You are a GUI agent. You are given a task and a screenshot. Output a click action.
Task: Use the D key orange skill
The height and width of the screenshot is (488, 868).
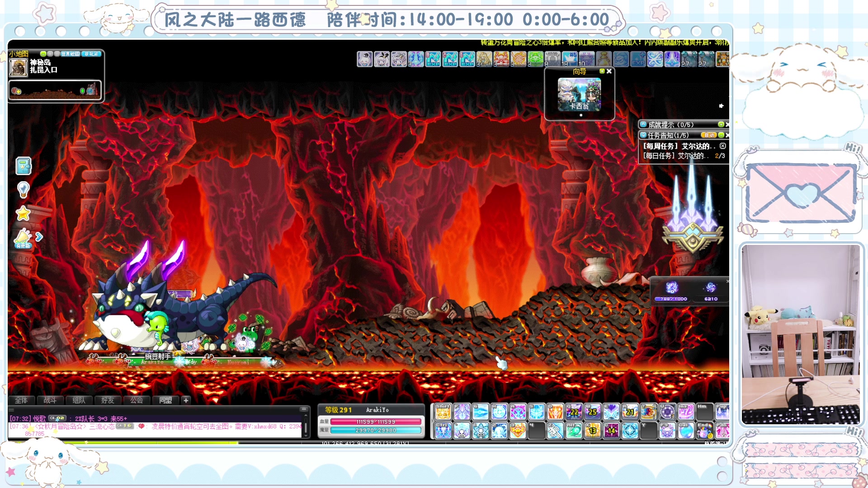tap(555, 412)
